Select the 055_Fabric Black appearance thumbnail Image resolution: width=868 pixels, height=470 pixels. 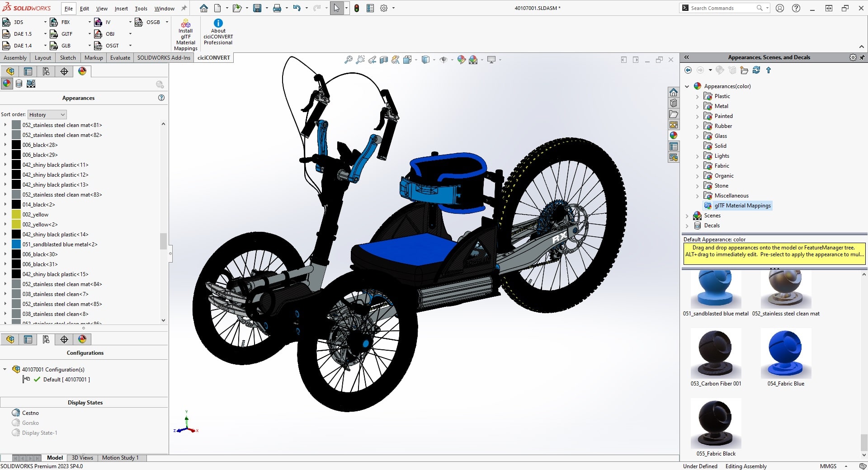[716, 423]
